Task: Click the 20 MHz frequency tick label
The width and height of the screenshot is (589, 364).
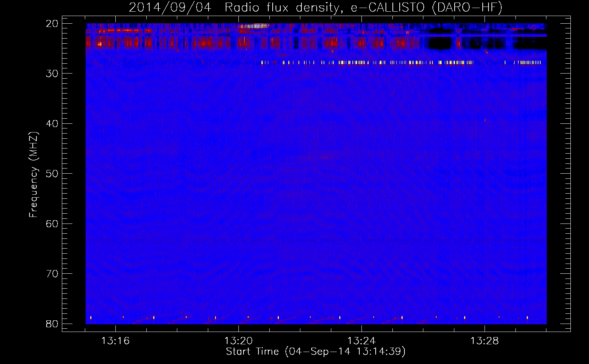Action: (52, 24)
